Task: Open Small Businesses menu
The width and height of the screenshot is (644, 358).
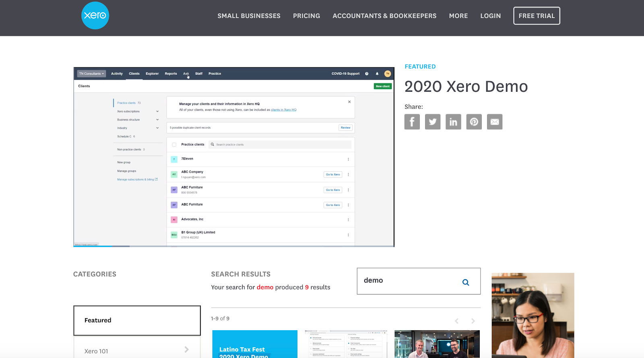Action: pyautogui.click(x=249, y=16)
